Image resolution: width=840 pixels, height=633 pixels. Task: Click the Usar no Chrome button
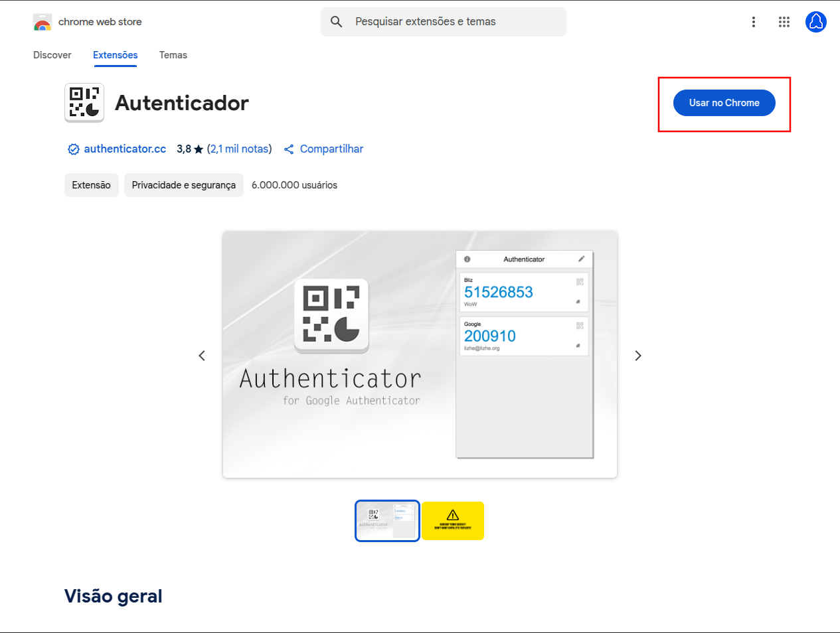(x=724, y=103)
